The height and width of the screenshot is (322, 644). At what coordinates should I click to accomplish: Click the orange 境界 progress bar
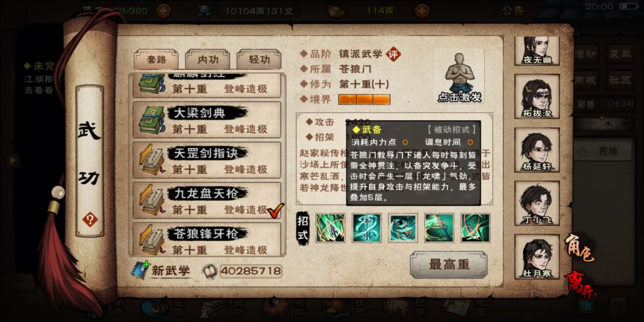click(x=364, y=100)
